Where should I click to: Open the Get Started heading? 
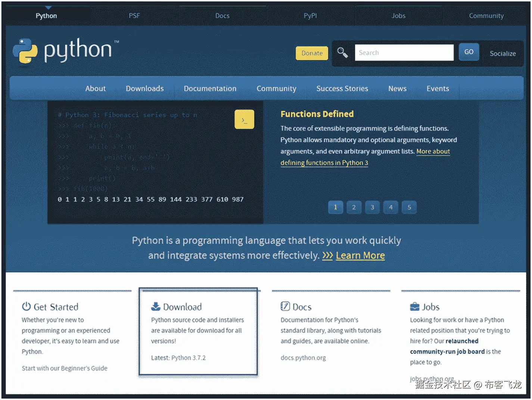tap(56, 307)
